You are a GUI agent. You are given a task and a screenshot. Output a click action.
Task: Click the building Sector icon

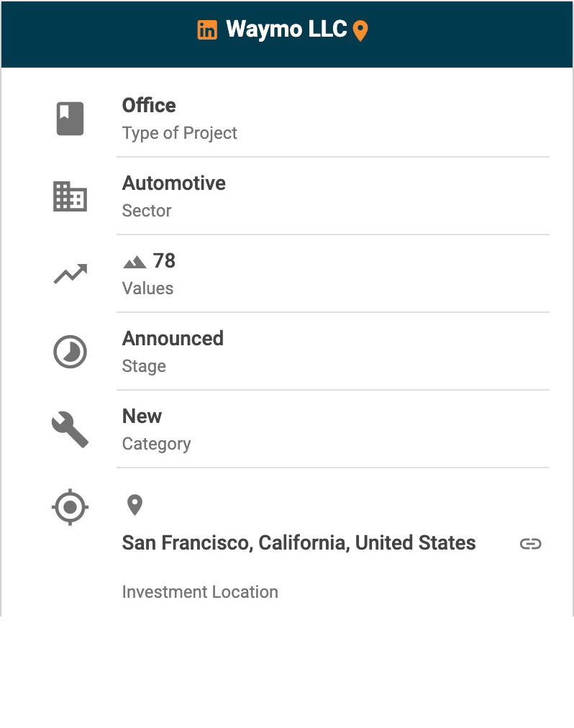[70, 196]
